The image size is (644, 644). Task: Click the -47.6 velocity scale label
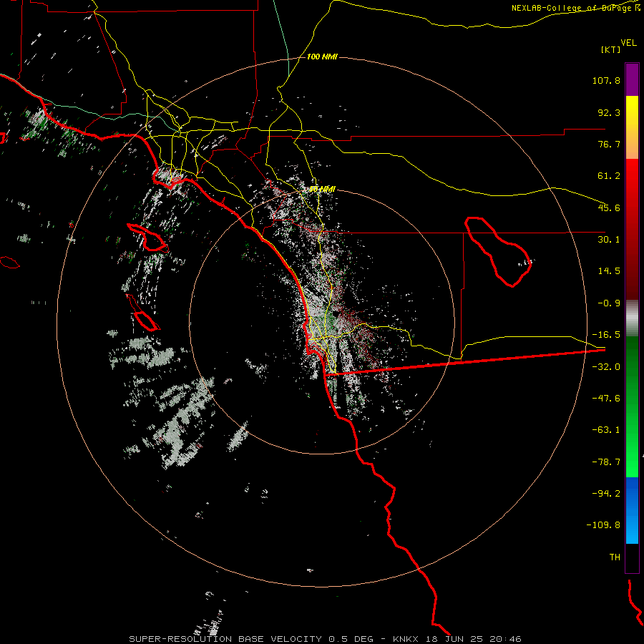point(606,399)
